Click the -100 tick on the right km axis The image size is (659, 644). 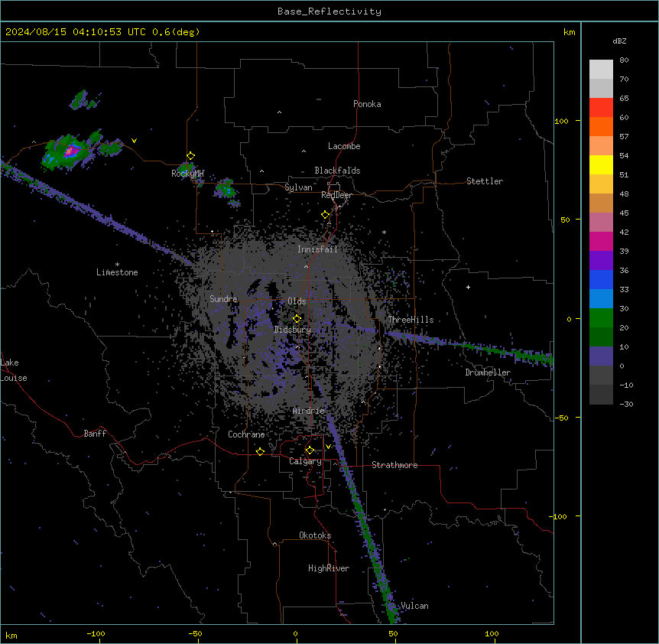click(559, 516)
